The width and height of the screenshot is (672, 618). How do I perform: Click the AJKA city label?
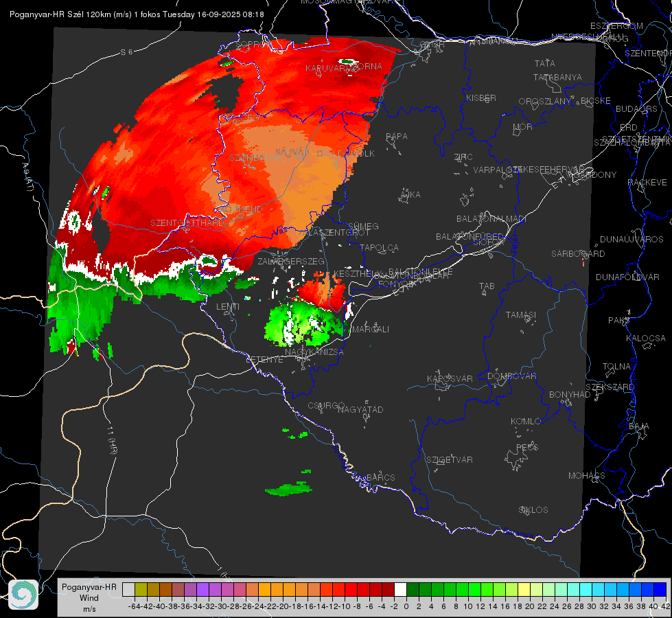(410, 194)
